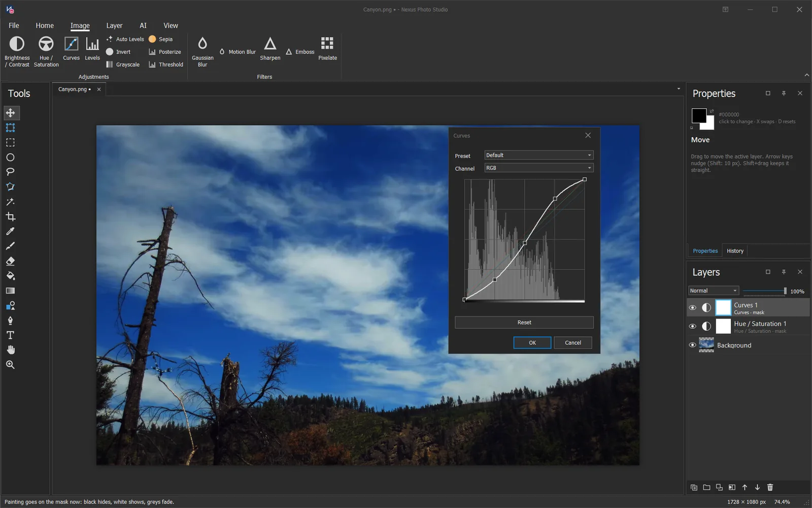The height and width of the screenshot is (508, 812).
Task: Apply the Sharpen filter
Action: pyautogui.click(x=270, y=49)
